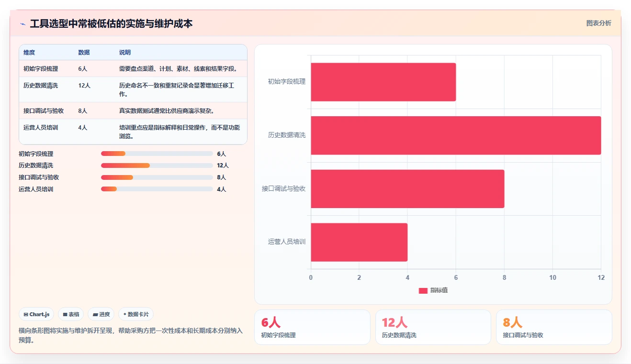Click the 历史数据清洗 progress bar

(x=157, y=165)
